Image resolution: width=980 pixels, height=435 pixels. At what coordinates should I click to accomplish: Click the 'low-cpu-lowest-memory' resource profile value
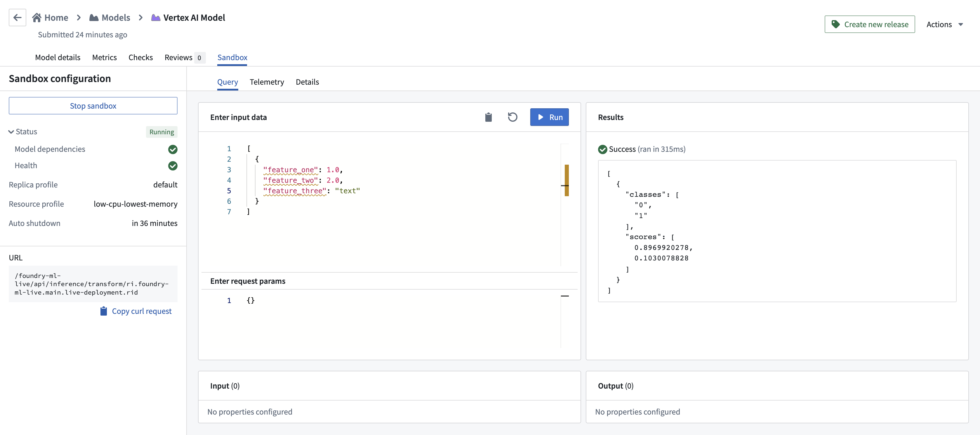tap(135, 204)
